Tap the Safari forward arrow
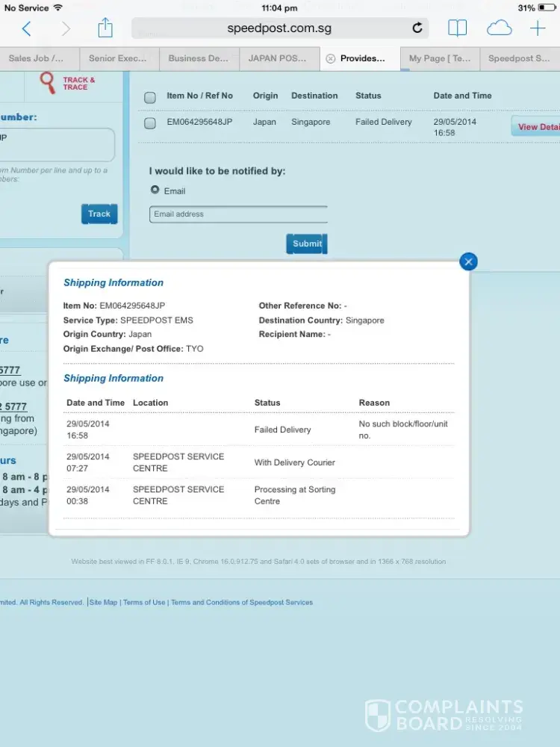 click(66, 29)
